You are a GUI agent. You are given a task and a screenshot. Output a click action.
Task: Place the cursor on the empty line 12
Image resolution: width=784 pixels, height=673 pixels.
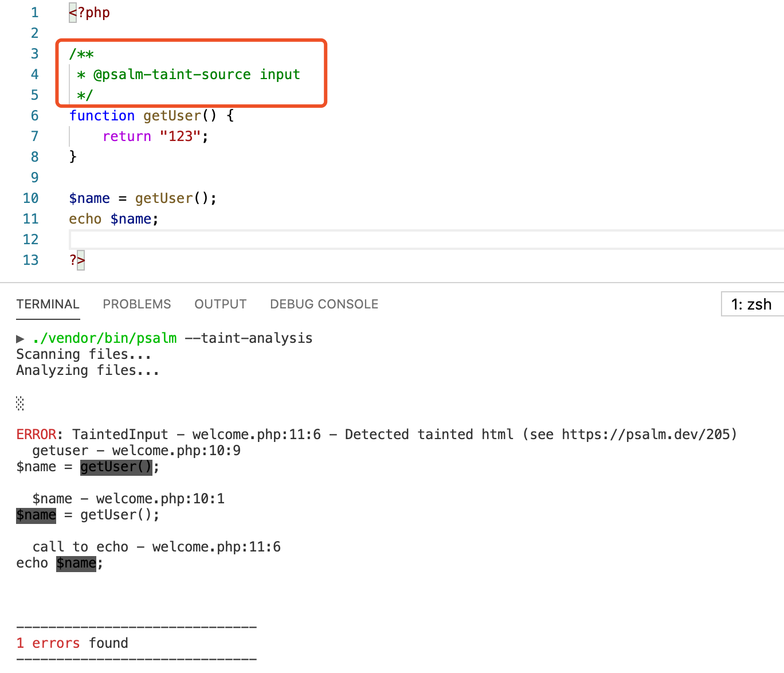point(426,240)
